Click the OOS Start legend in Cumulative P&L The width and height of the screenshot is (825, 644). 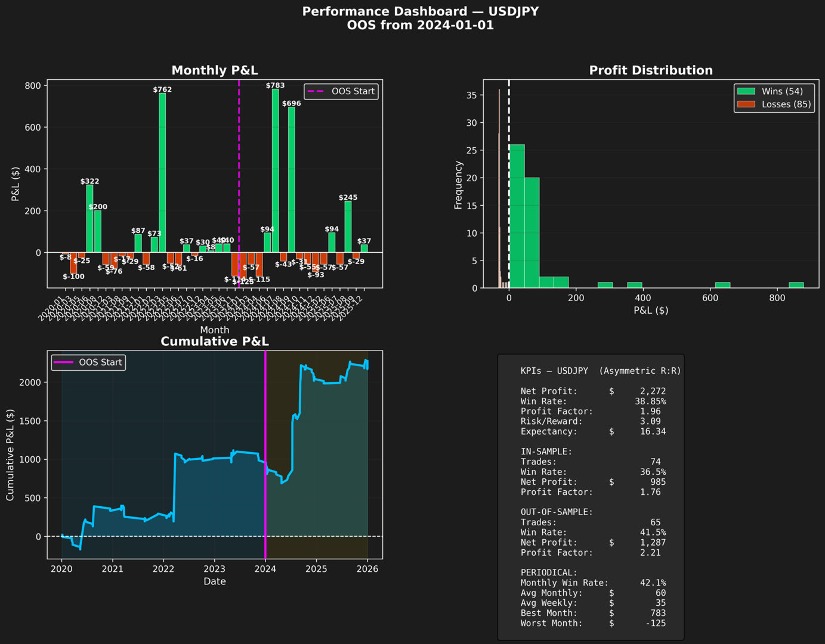[x=88, y=362]
